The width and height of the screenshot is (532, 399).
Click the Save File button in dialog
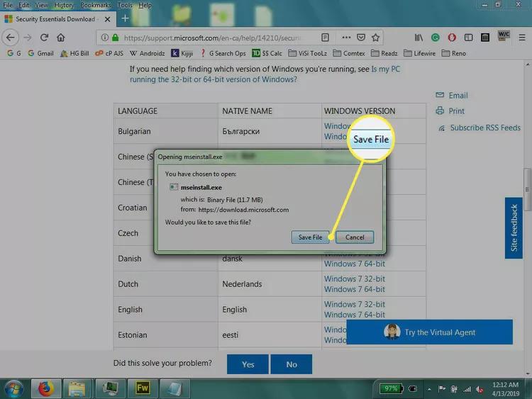(x=310, y=237)
